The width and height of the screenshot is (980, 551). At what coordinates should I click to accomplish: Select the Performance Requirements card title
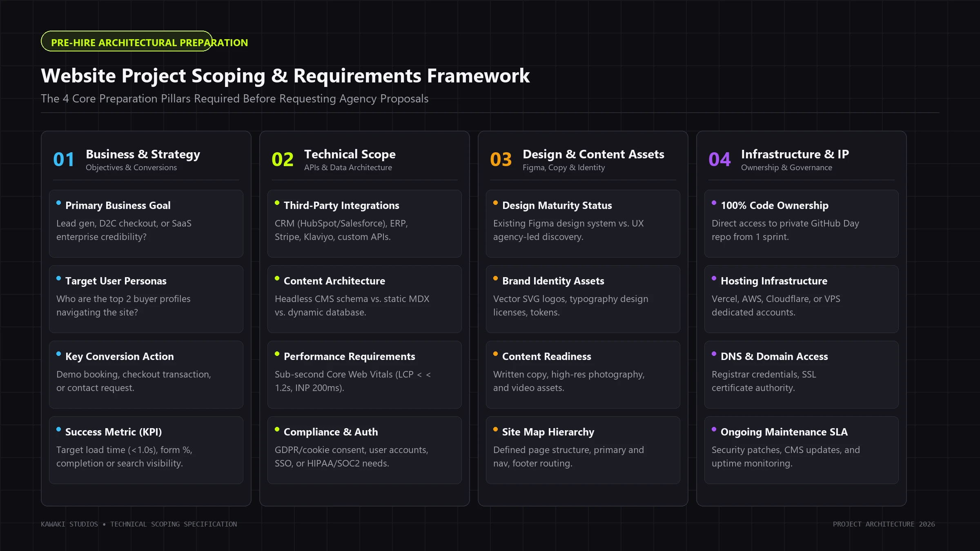click(350, 356)
